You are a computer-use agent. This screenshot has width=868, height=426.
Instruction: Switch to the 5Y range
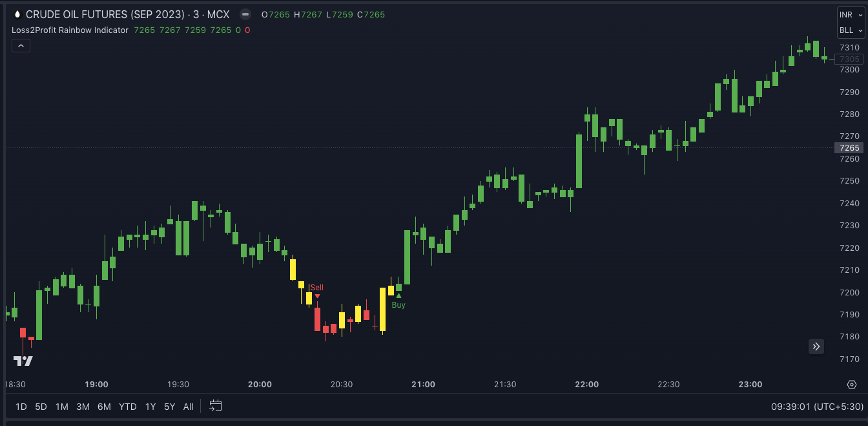169,407
